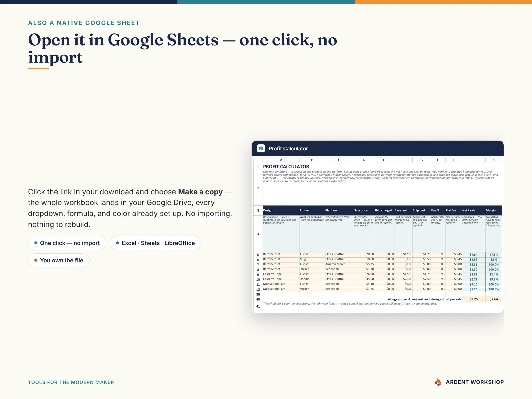Select the 8.8% margin cell
The height and width of the screenshot is (399, 532).
[x=494, y=260]
